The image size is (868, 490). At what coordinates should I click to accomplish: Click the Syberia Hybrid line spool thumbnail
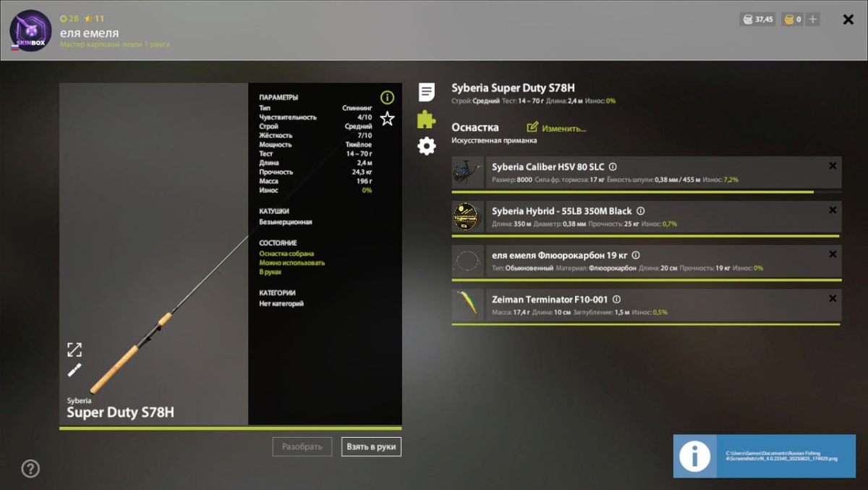click(x=467, y=216)
